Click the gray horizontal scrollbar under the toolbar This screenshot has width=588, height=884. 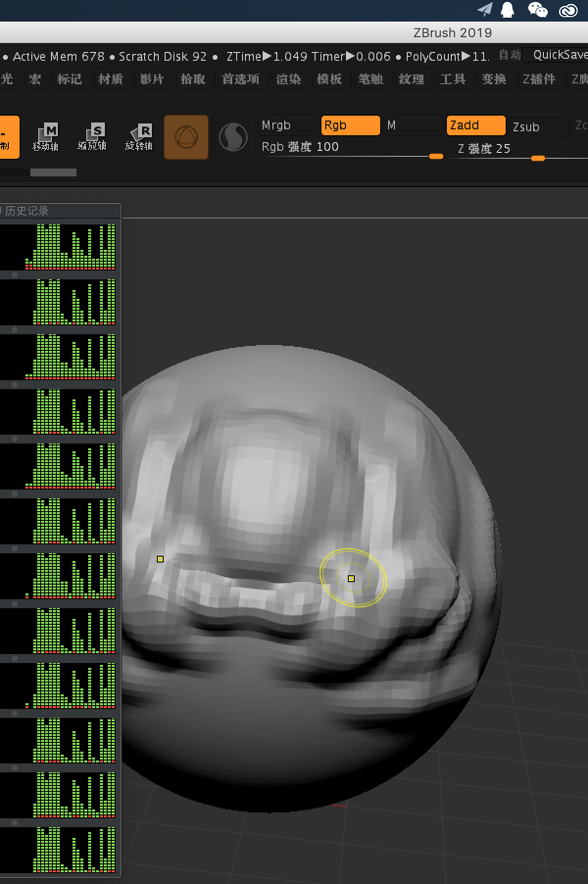click(53, 172)
